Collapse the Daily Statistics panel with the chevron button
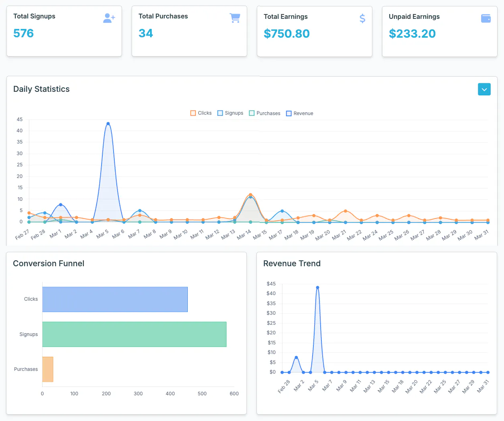Image resolution: width=504 pixels, height=421 pixels. 484,89
